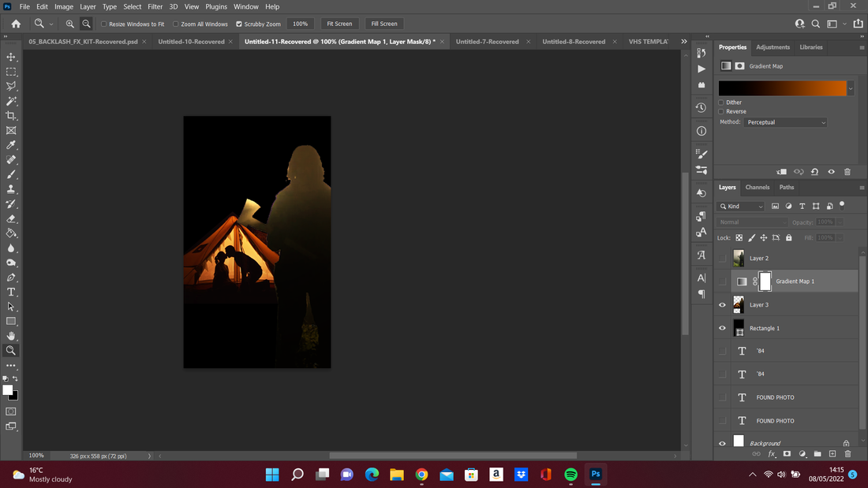Screen dimensions: 868x488
Task: Select the Crop tool
Action: click(x=11, y=116)
